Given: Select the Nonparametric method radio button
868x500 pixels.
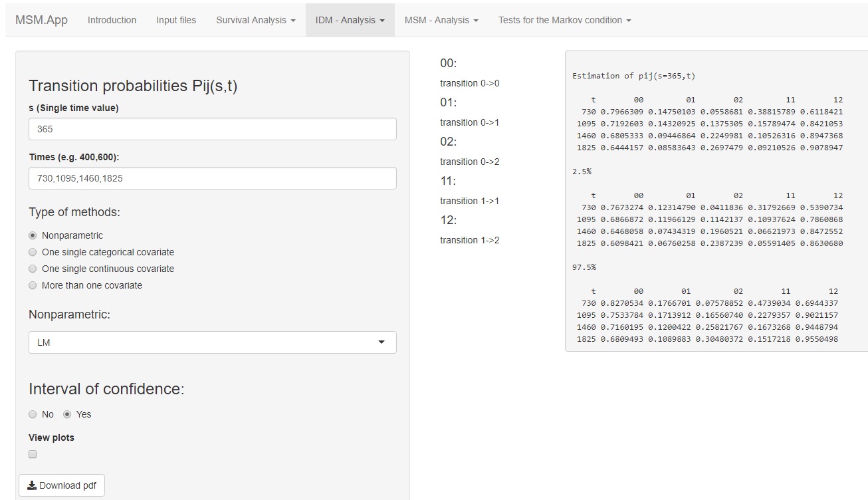Looking at the screenshot, I should 33,235.
